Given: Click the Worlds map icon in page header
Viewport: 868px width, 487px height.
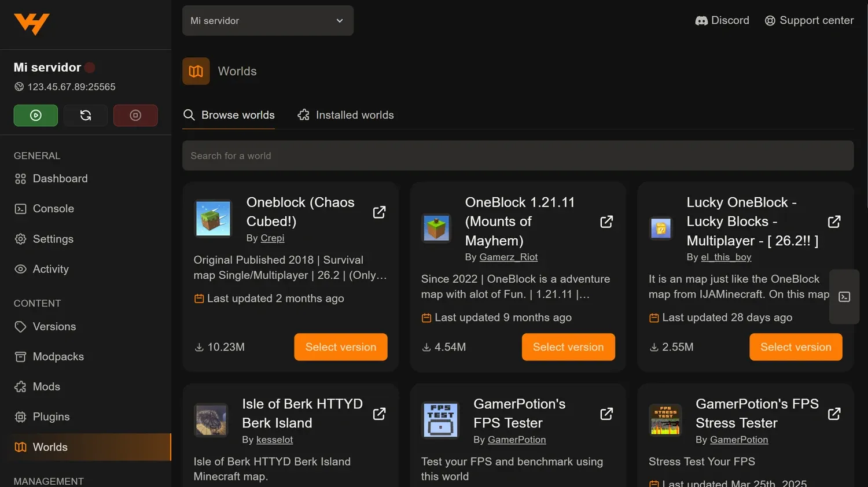Looking at the screenshot, I should coord(196,71).
